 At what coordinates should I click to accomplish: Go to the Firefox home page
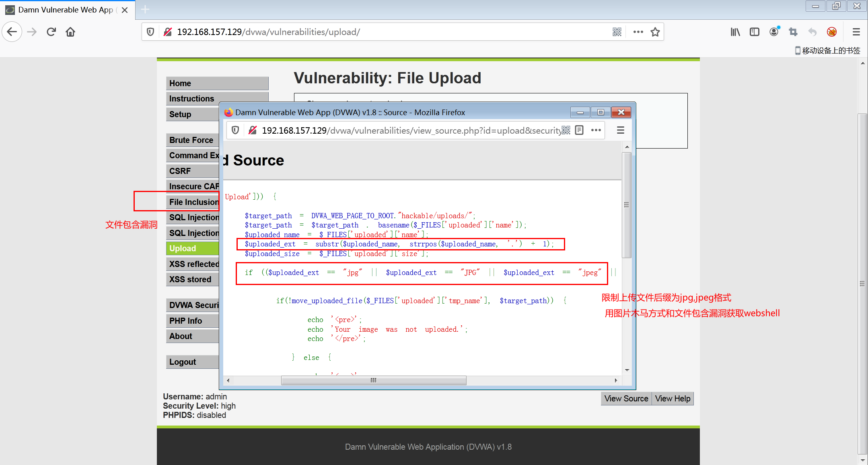coord(70,32)
